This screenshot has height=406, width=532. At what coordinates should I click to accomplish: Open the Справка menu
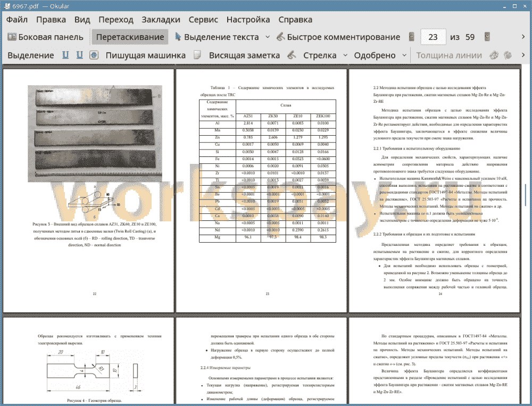click(295, 20)
